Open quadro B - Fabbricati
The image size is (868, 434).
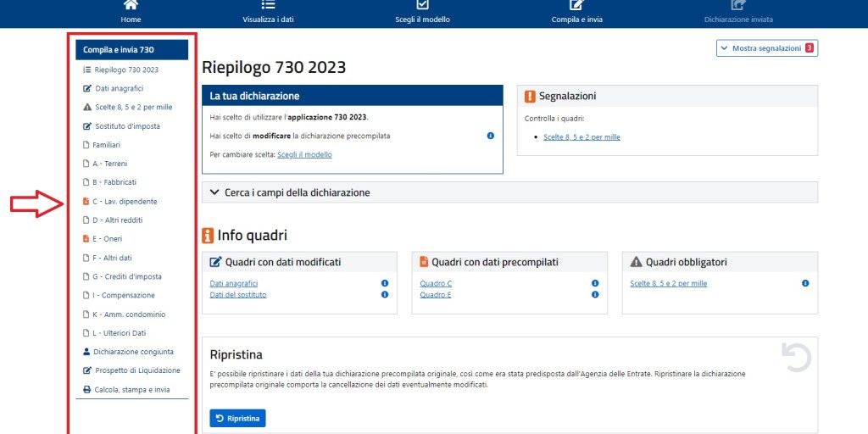(x=109, y=182)
